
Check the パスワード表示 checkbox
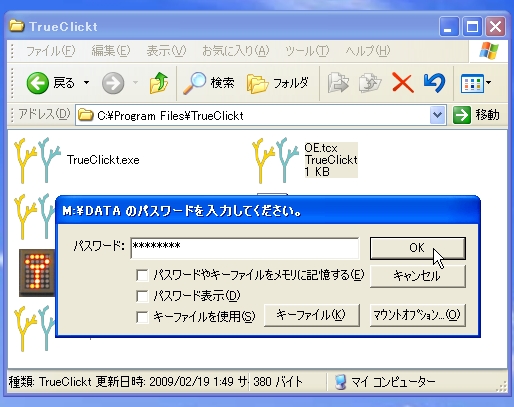[x=142, y=296]
